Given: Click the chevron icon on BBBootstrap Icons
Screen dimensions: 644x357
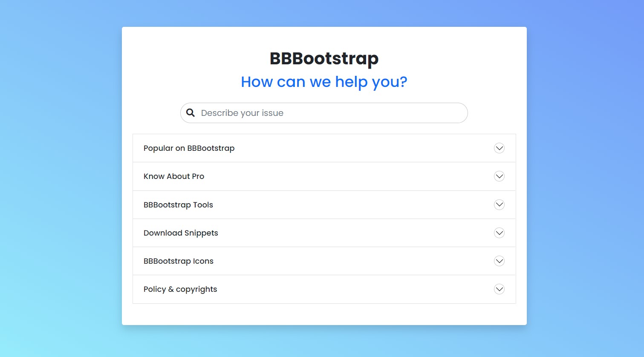Looking at the screenshot, I should [x=499, y=261].
